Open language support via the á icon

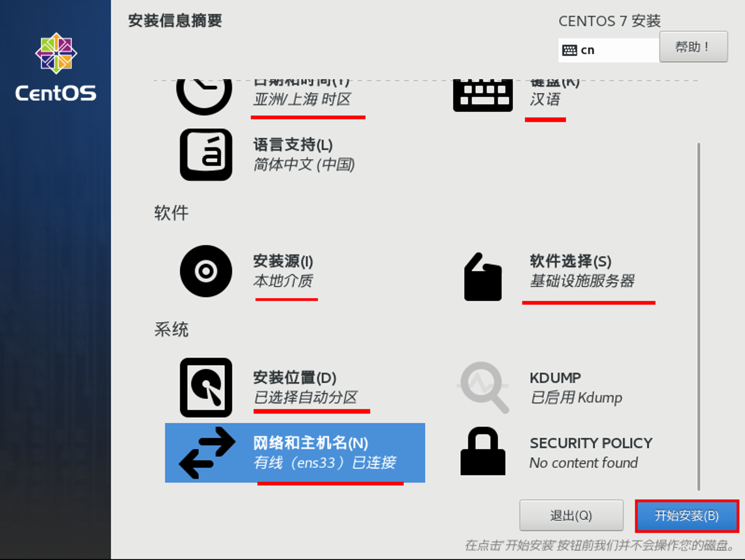point(206,155)
